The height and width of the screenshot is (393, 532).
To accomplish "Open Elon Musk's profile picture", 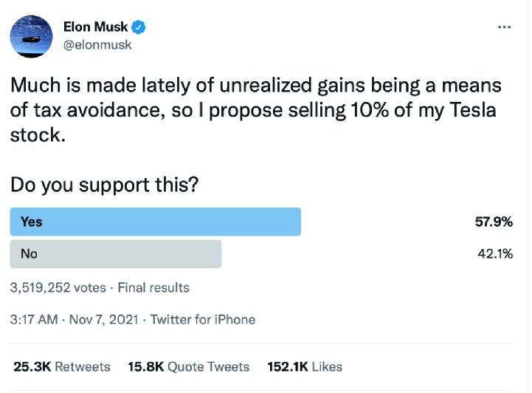I will 31,36.
